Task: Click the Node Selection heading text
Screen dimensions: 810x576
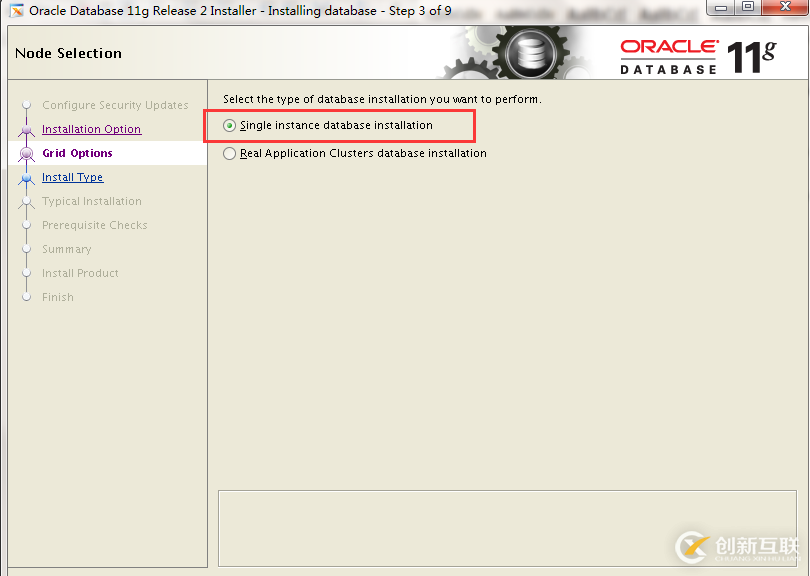Action: point(69,53)
